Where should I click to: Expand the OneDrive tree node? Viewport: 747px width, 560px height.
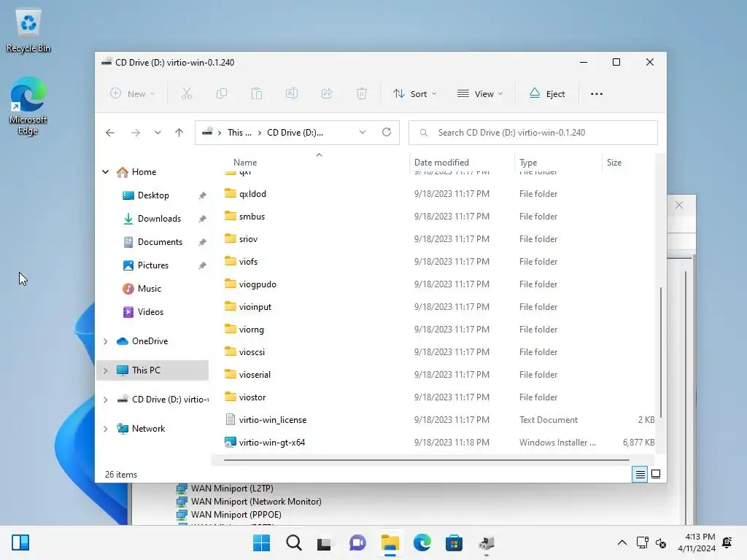point(105,341)
